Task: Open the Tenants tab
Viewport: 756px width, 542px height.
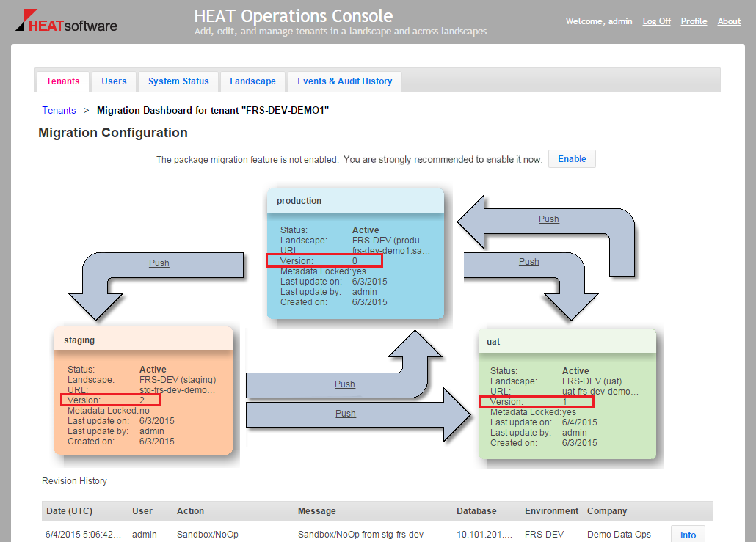Action: (x=62, y=81)
